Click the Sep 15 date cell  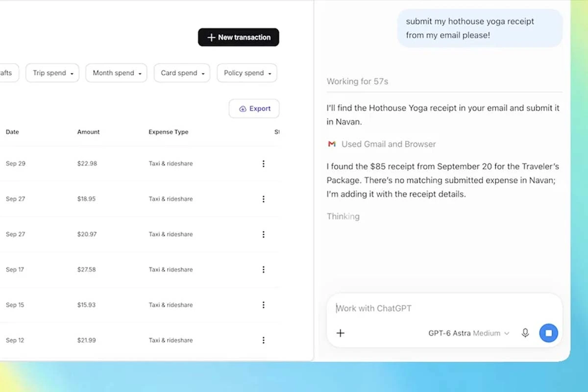15,305
